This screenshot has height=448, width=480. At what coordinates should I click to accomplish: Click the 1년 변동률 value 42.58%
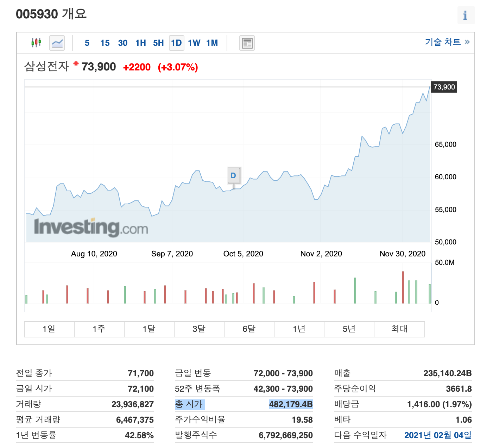tap(139, 435)
